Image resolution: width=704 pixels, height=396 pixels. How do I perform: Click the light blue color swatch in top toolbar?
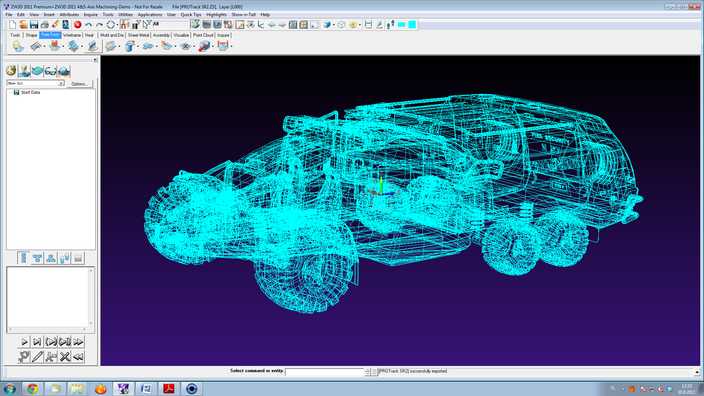coord(402,24)
